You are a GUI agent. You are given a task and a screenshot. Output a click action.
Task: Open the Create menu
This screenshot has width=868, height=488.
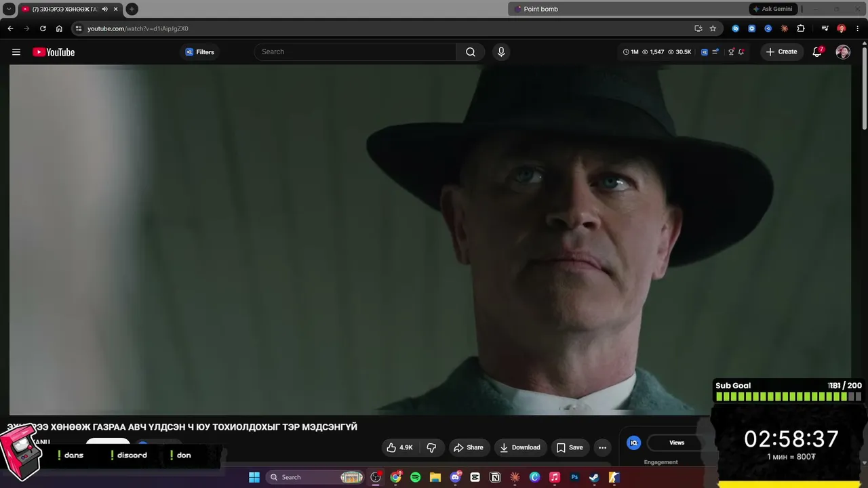click(782, 52)
